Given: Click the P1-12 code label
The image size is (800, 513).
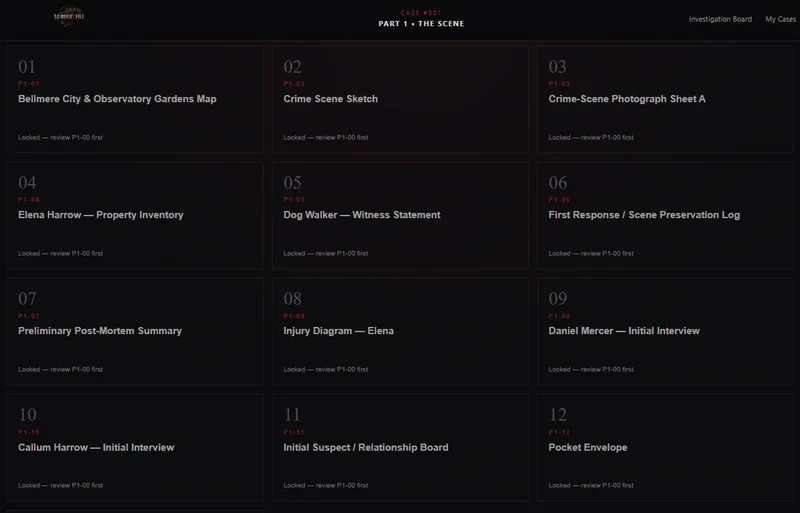Looking at the screenshot, I should coord(559,432).
